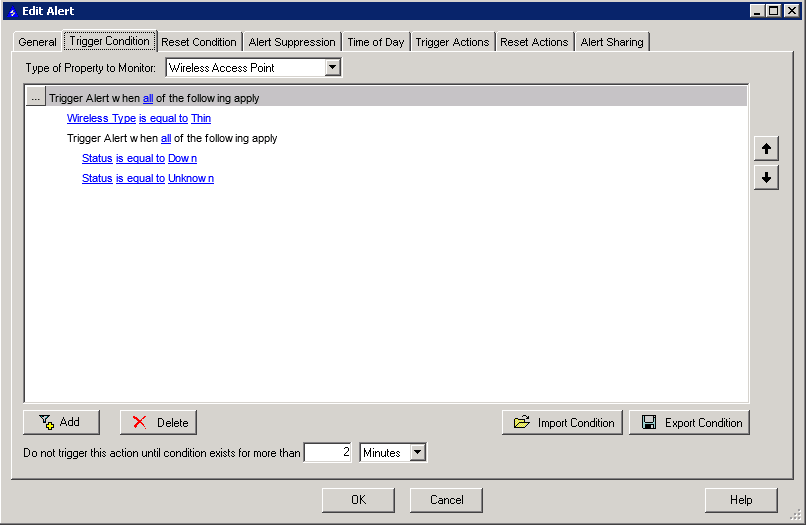Switch to Trigger Actions tab
This screenshot has height=525, width=806.
click(x=452, y=42)
